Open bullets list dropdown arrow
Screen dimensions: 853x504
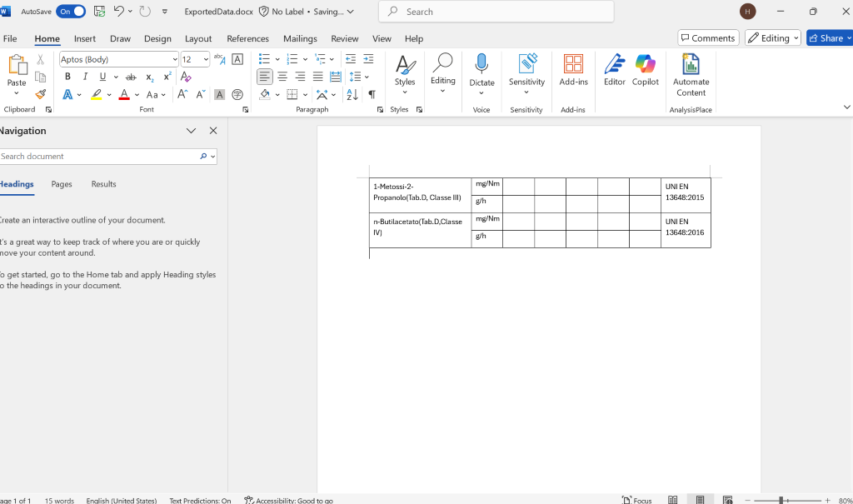tap(277, 59)
